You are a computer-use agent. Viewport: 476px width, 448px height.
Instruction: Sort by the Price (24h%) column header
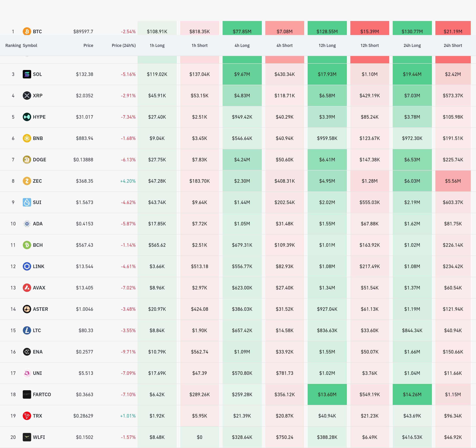pyautogui.click(x=124, y=45)
